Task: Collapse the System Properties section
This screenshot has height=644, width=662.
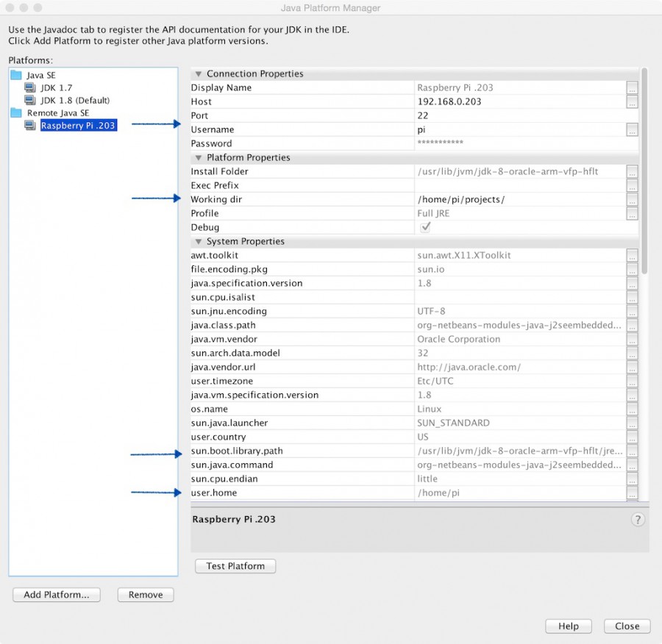Action: pyautogui.click(x=198, y=242)
